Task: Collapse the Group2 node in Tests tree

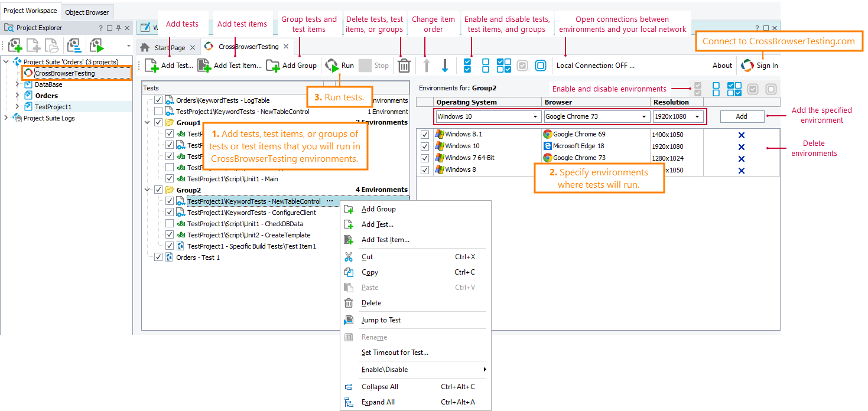Action: click(147, 190)
